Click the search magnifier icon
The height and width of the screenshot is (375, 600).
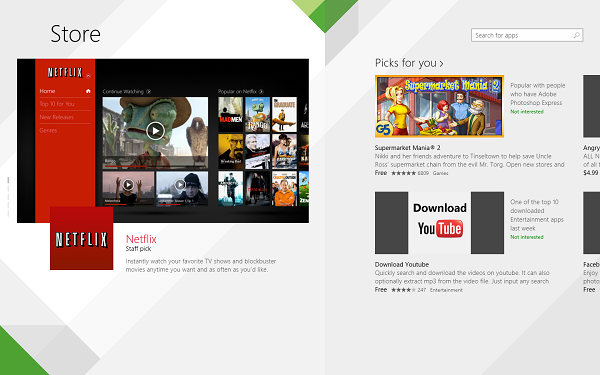coord(576,35)
